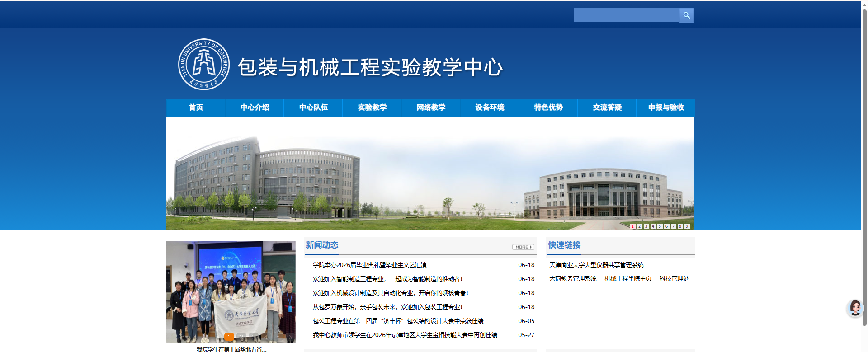Image resolution: width=868 pixels, height=352 pixels.
Task: Select news photo slider indicator 4
Action: (266, 337)
